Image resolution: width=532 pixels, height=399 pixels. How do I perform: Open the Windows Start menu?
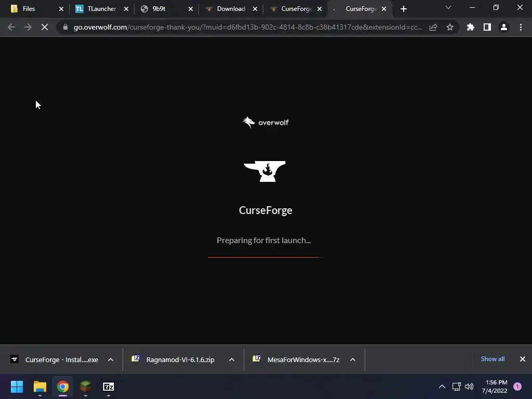(x=17, y=387)
